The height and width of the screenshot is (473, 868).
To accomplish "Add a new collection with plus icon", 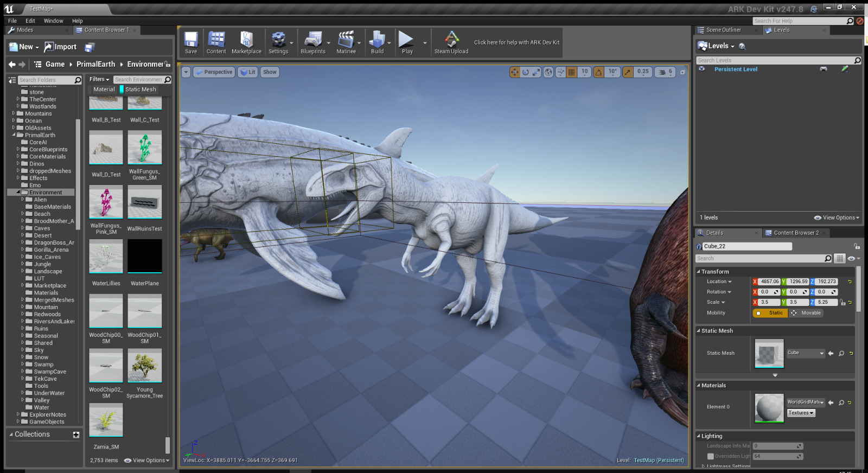I will pyautogui.click(x=76, y=435).
